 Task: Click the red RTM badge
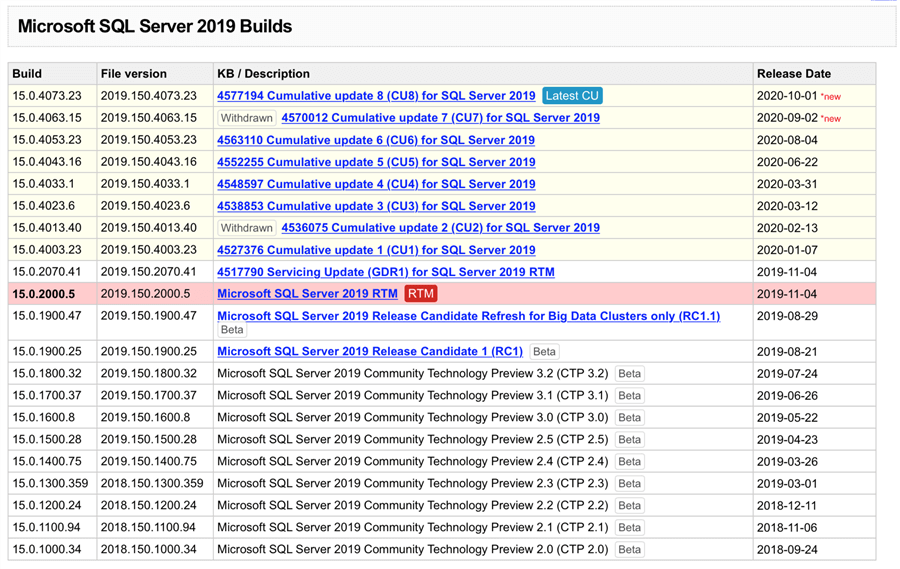[x=421, y=294]
